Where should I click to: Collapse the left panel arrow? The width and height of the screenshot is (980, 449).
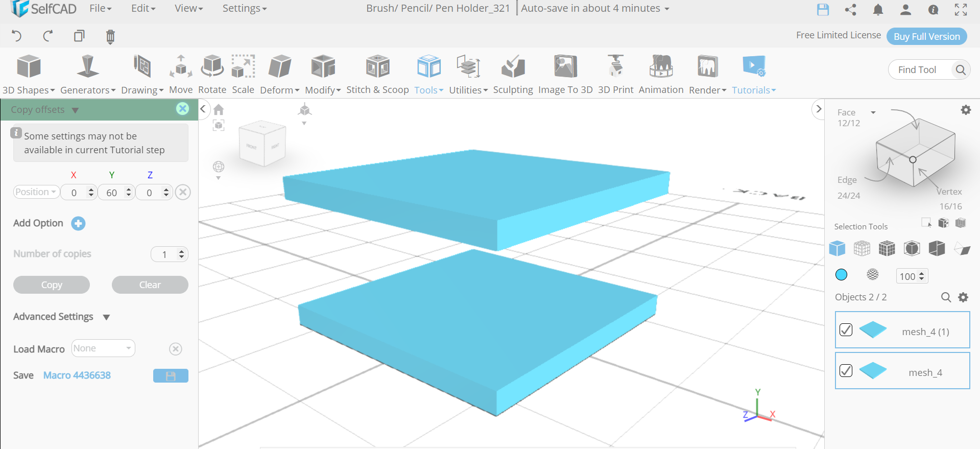tap(203, 109)
